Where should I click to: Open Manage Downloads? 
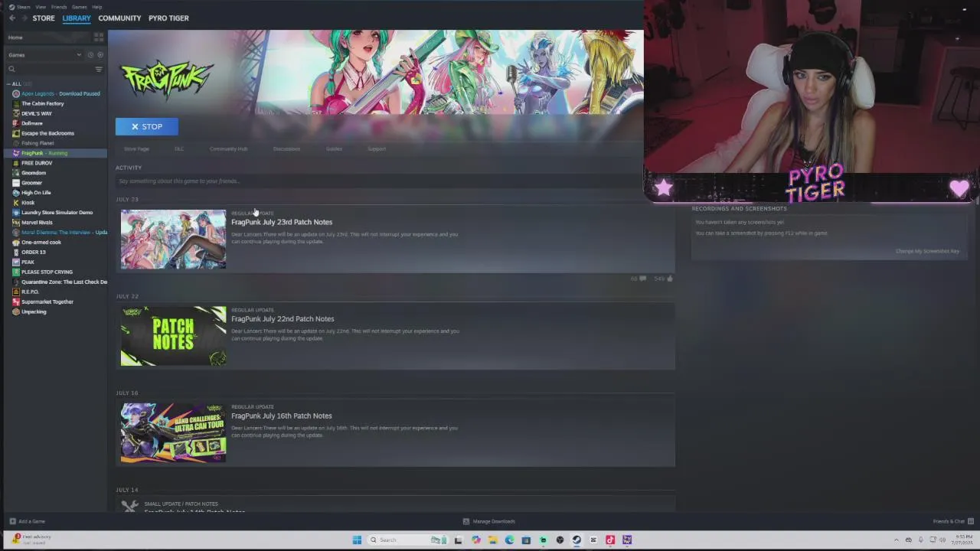coord(489,521)
